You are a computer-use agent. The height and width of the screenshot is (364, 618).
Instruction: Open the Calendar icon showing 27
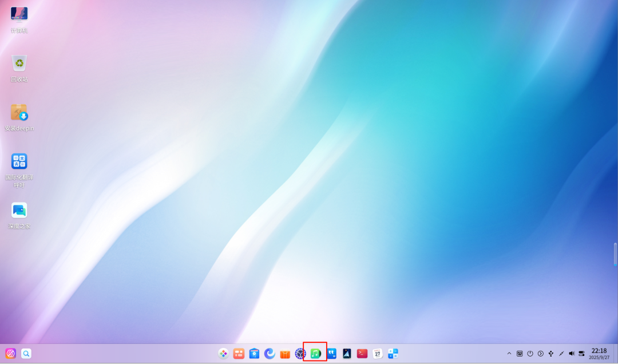tap(378, 354)
